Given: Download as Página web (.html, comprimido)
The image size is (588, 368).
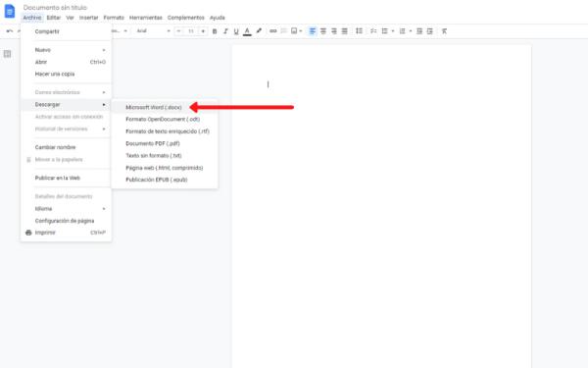Looking at the screenshot, I should coord(165,168).
